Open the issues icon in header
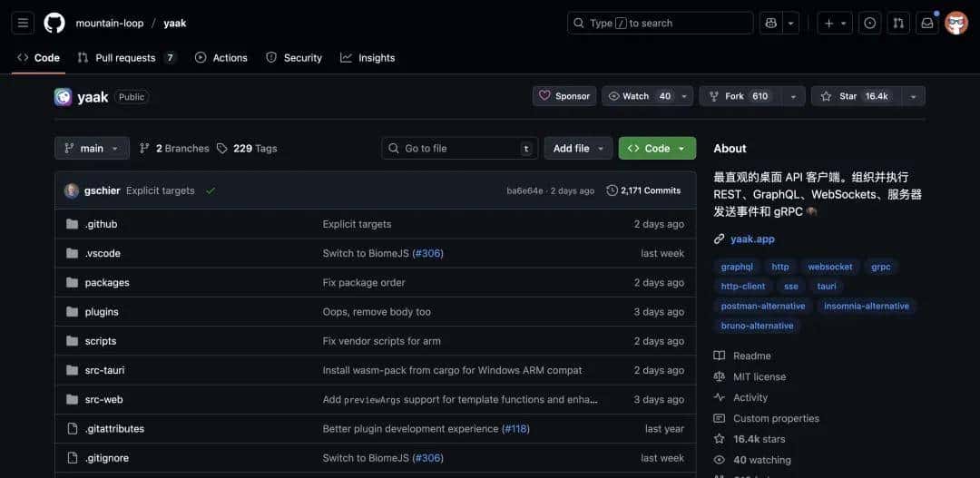The width and height of the screenshot is (980, 478). 870,23
